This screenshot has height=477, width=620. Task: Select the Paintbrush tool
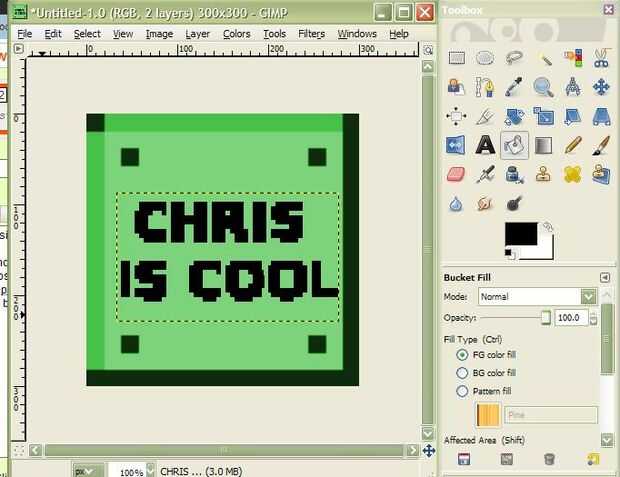(601, 146)
